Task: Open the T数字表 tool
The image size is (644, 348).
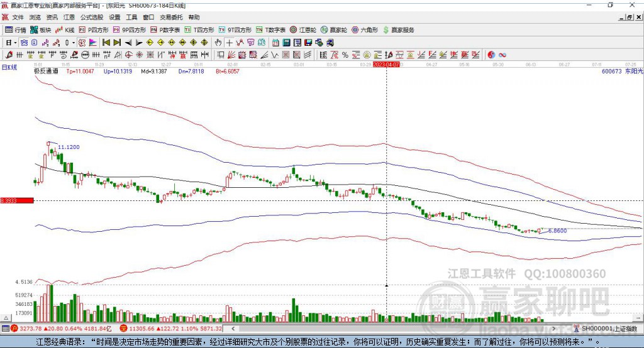Action: tap(270, 30)
